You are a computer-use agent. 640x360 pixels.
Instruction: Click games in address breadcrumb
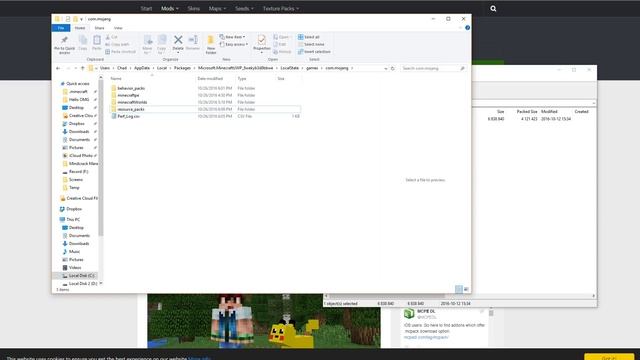[x=312, y=68]
